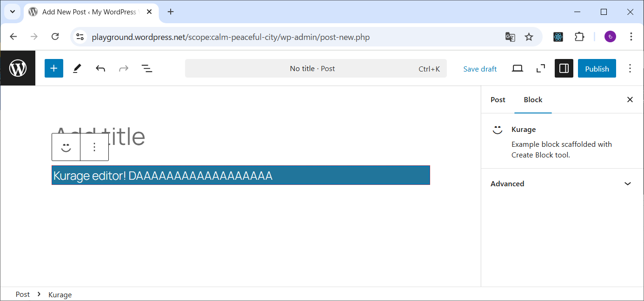
Task: Click the Redo arrow icon
Action: pyautogui.click(x=124, y=68)
